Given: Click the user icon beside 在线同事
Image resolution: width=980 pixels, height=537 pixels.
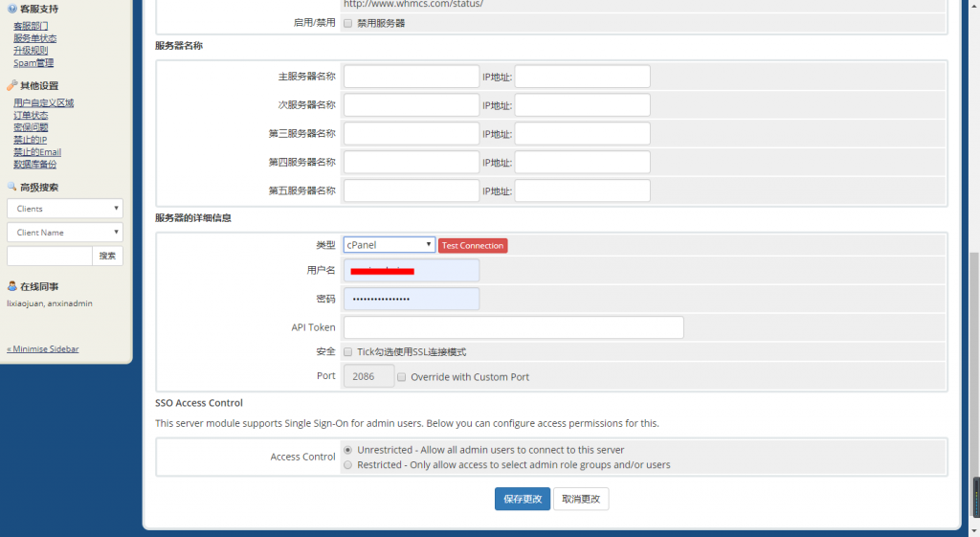Looking at the screenshot, I should 11,286.
